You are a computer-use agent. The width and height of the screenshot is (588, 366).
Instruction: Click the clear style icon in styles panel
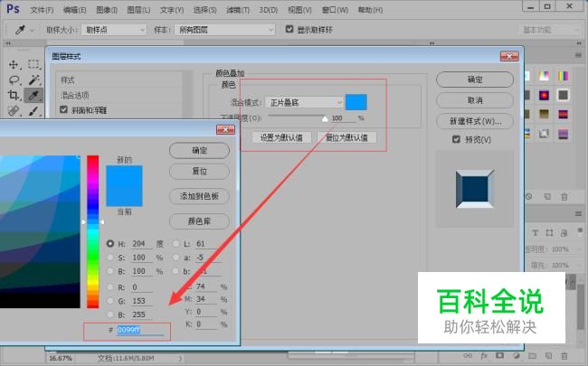tap(529, 196)
